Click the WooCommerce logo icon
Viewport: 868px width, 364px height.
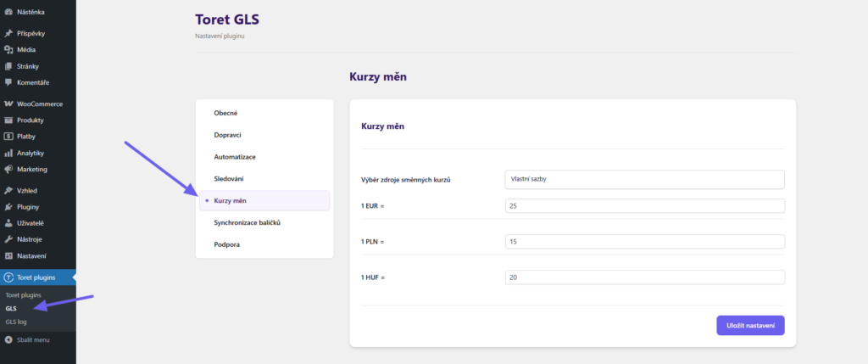point(8,104)
